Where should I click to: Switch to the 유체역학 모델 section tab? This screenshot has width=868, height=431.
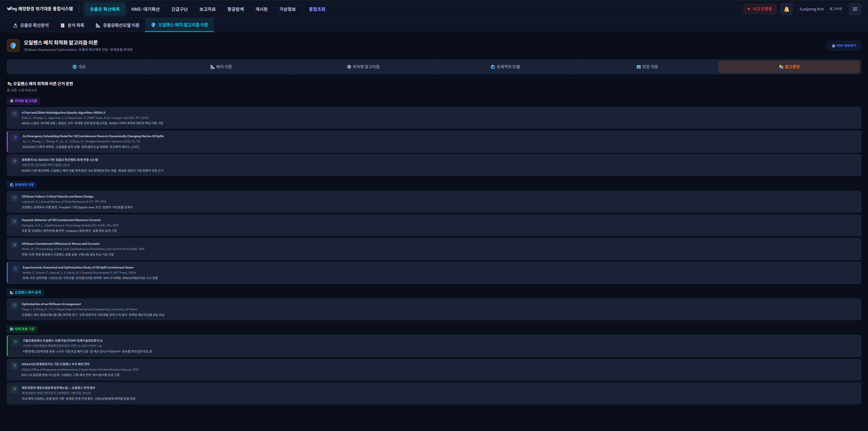pyautogui.click(x=505, y=67)
